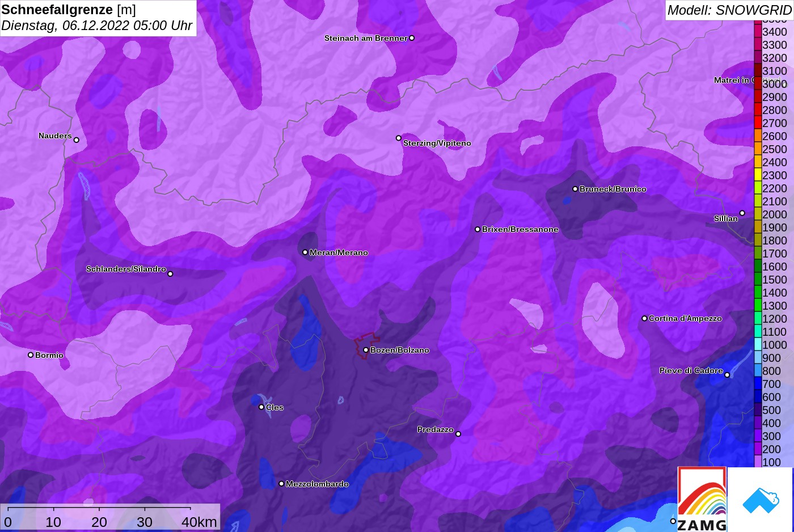The width and height of the screenshot is (794, 532).
Task: Click the '20' scale bar label
Action: tap(99, 522)
